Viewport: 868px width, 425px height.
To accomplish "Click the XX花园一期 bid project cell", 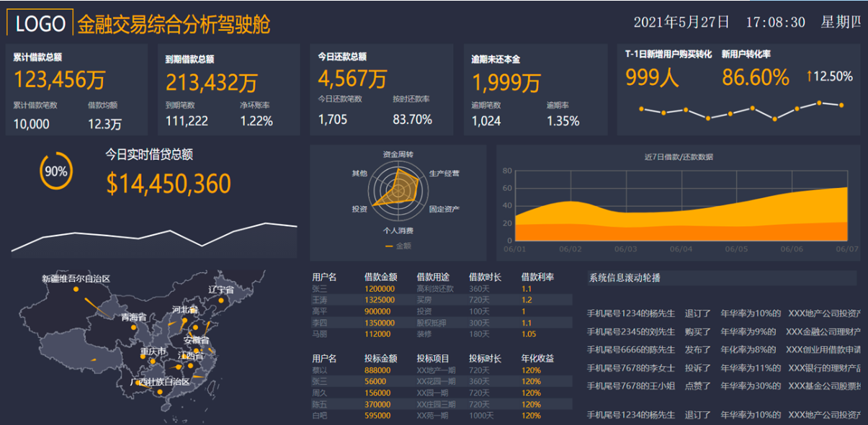I will (x=436, y=381).
